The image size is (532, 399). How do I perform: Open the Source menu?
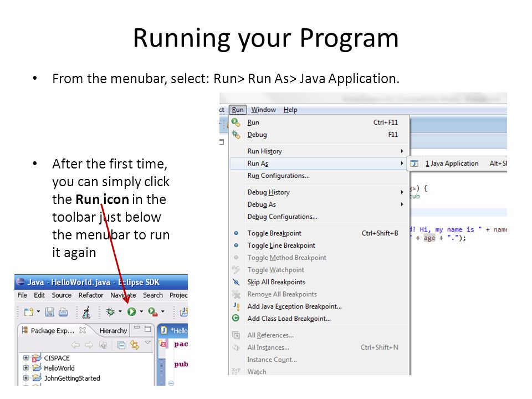tap(62, 295)
